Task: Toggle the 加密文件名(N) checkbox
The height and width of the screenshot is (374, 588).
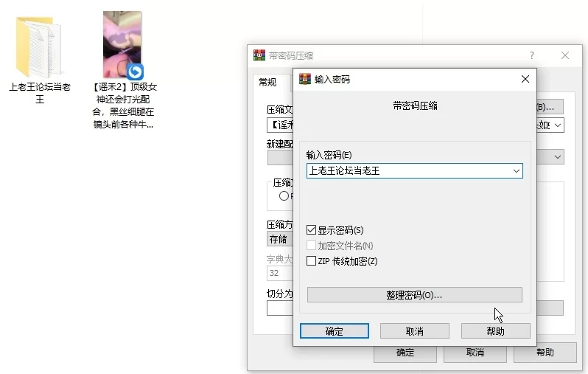Action: [311, 245]
